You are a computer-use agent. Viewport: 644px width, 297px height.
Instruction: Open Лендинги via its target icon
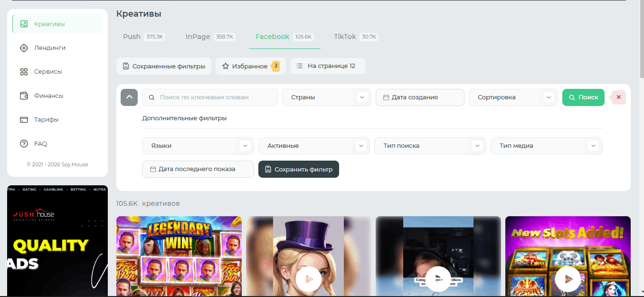tap(24, 48)
